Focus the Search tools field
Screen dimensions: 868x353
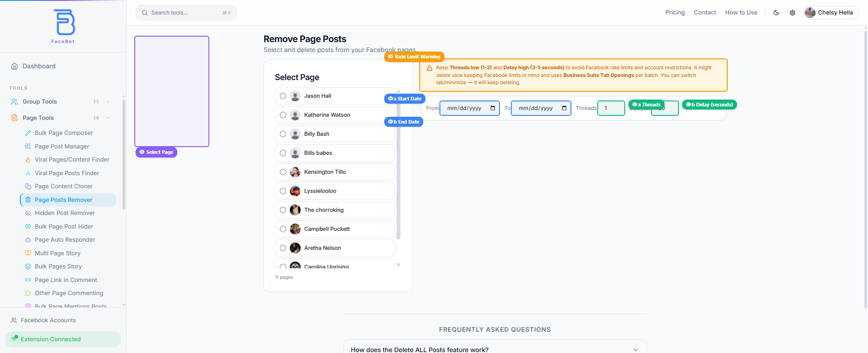tap(186, 13)
